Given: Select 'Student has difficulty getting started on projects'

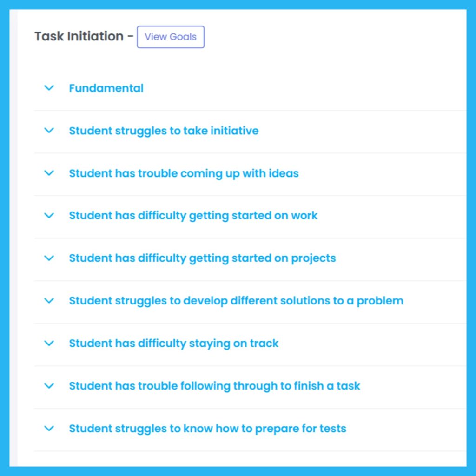Looking at the screenshot, I should pos(202,258).
